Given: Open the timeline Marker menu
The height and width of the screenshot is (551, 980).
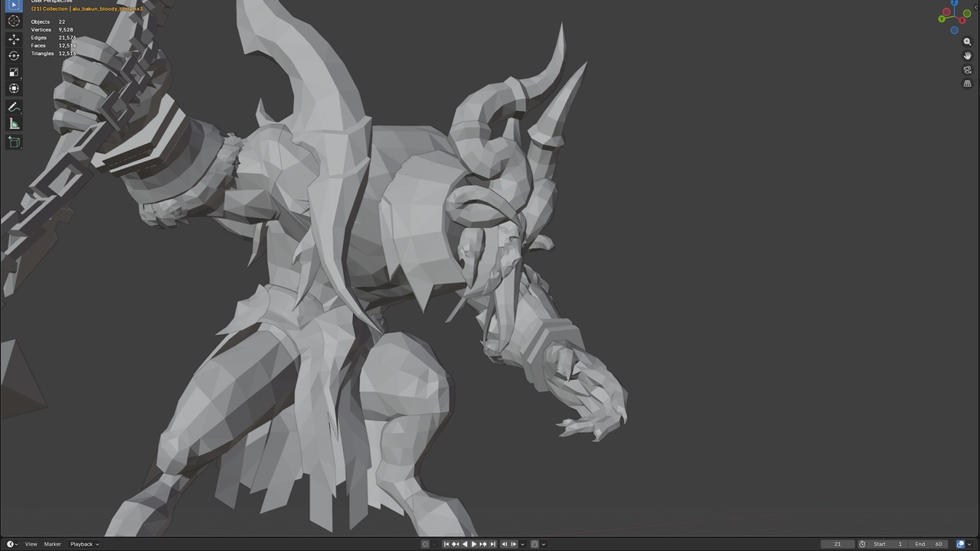Looking at the screenshot, I should tap(52, 544).
